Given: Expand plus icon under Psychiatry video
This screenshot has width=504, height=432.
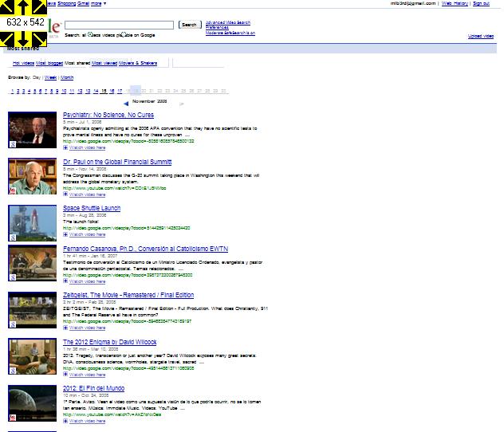Looking at the screenshot, I should click(65, 147).
